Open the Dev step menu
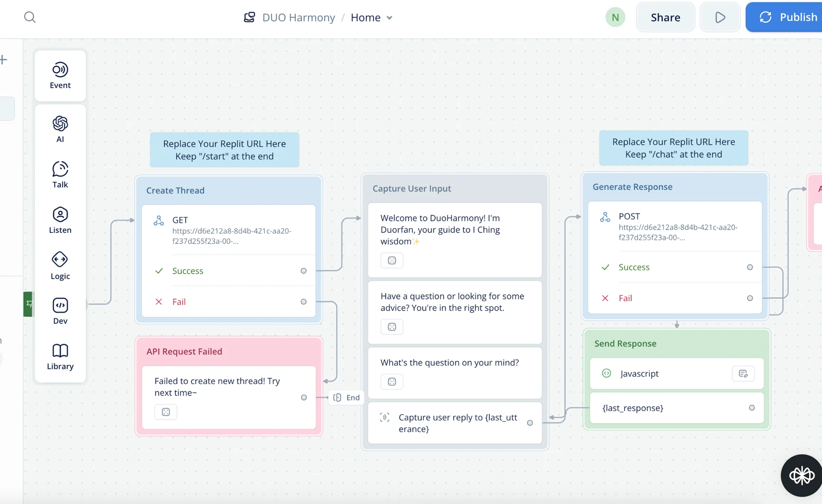 [60, 311]
